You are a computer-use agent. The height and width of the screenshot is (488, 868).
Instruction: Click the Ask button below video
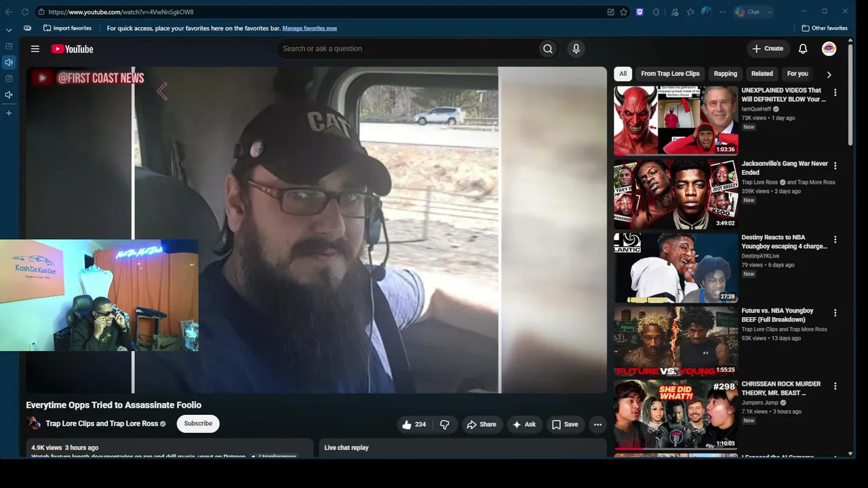pos(524,424)
